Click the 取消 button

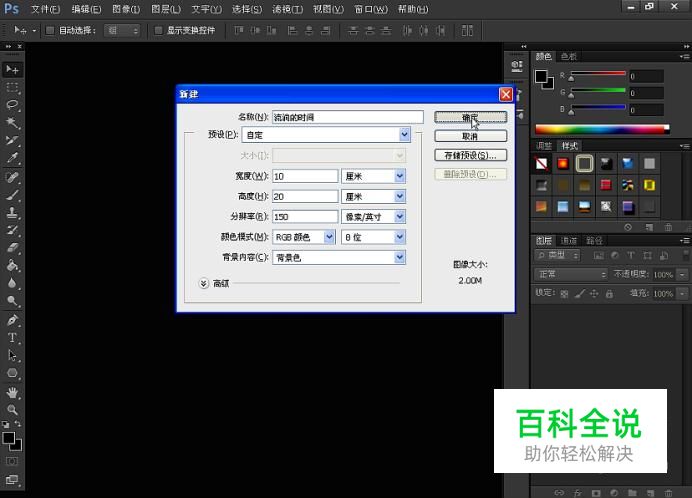[x=470, y=136]
